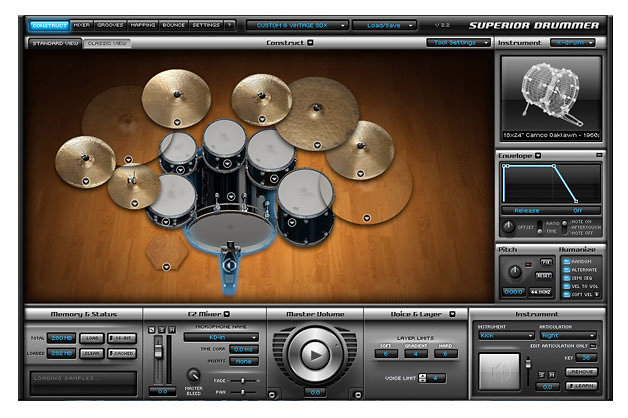Click the right rack tom arrow marker
The width and height of the screenshot is (628, 418).
(274, 179)
